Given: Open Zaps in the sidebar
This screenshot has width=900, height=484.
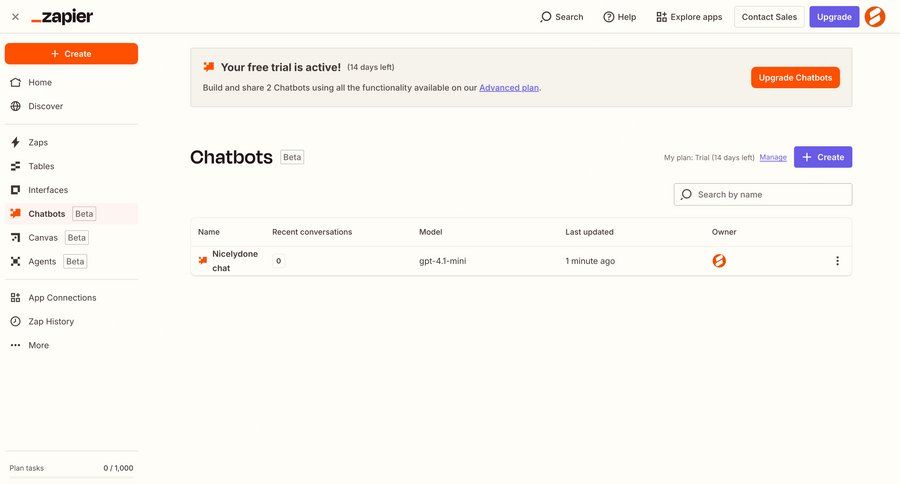Looking at the screenshot, I should pyautogui.click(x=71, y=142).
